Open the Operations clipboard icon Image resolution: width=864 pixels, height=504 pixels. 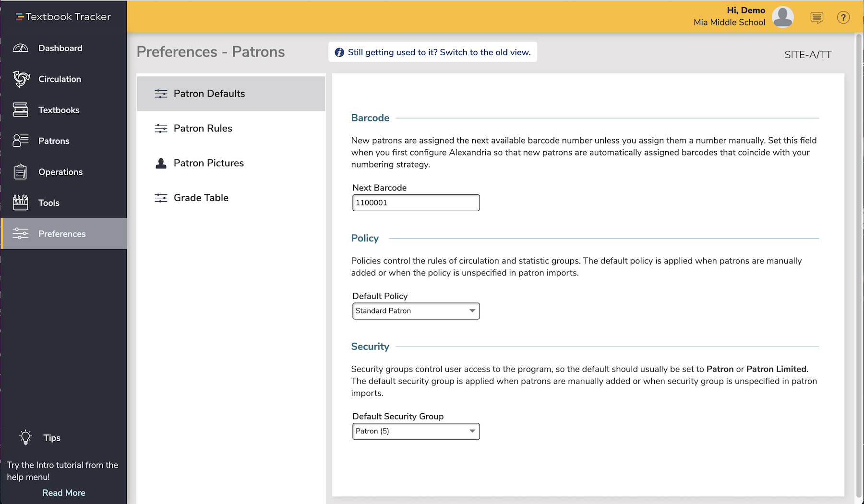[x=20, y=171]
